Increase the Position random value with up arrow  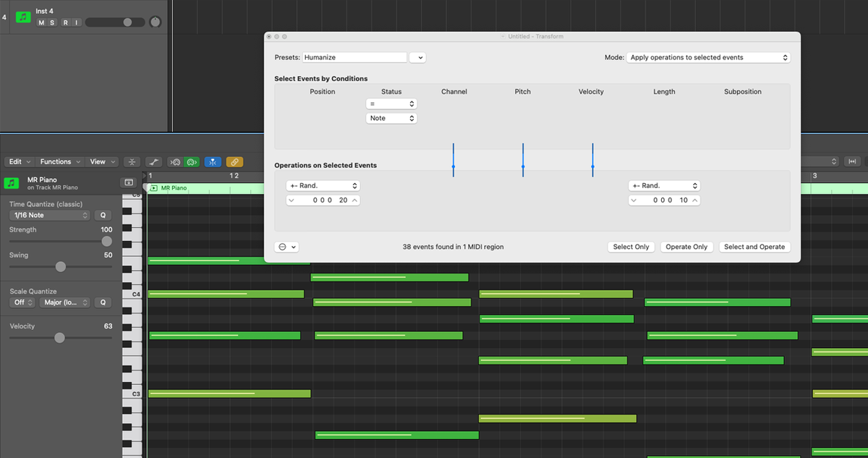355,200
